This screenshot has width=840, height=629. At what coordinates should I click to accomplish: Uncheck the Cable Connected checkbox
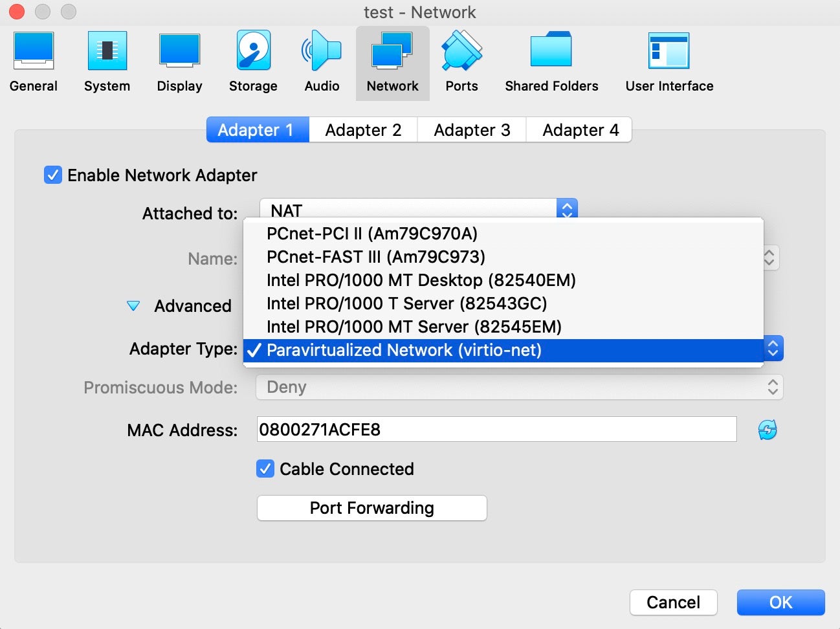(x=265, y=469)
